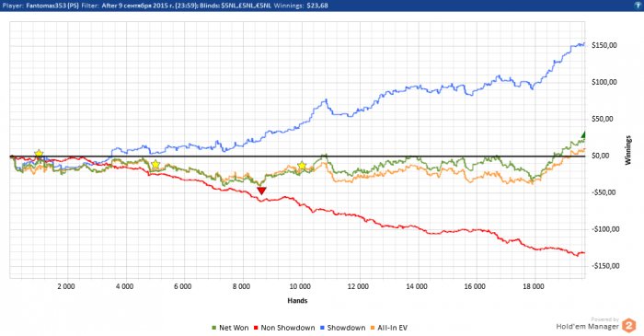Image resolution: width=644 pixels, height=336 pixels.
Task: Click the -$150,00 axis label
Action: pos(605,266)
